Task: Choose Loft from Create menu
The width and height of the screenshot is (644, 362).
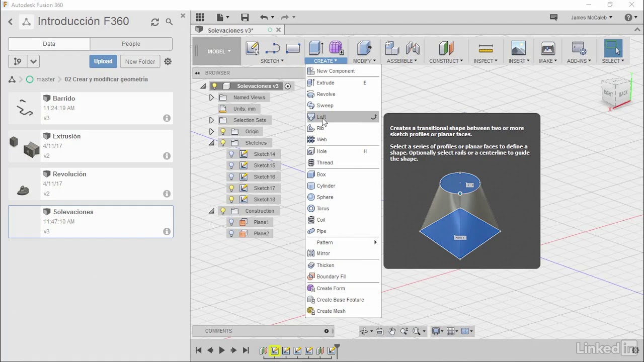Action: (343, 117)
